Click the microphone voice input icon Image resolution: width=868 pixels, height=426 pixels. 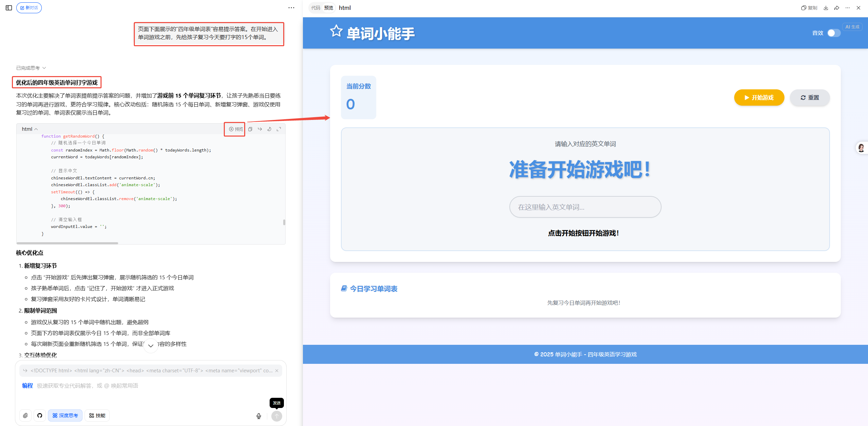click(259, 416)
